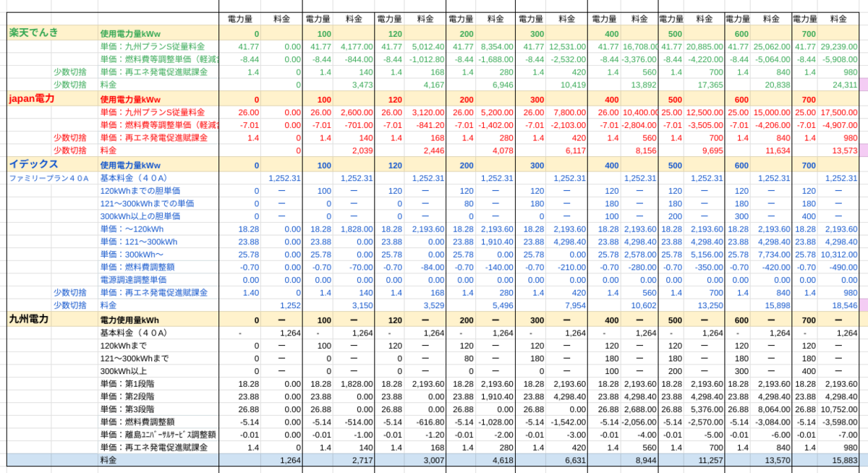Select the 楽天でんき value 5,012.40
868x473 pixels.
(x=427, y=46)
